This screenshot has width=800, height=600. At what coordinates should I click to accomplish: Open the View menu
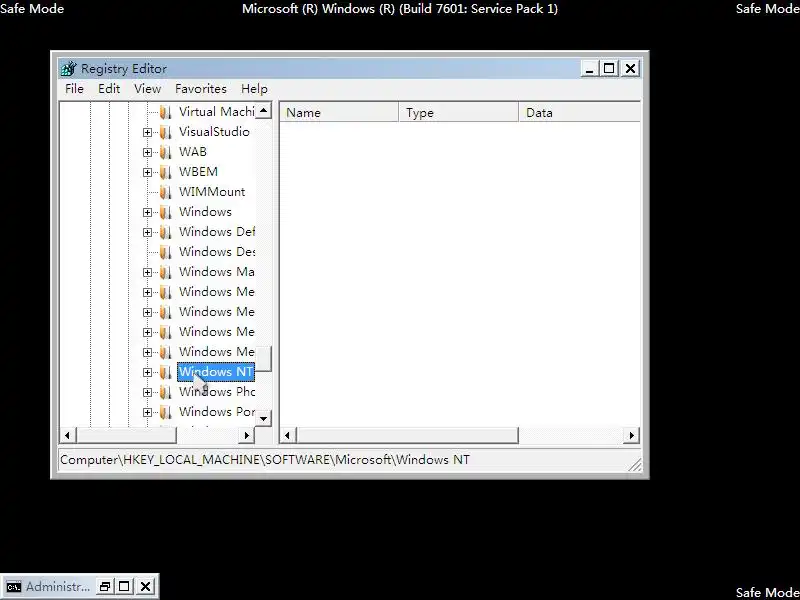[x=147, y=89]
